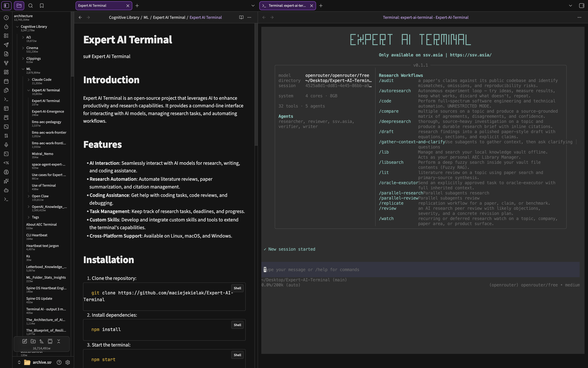
Task: Click the terminal prompt icon below templates icon
Action: [6, 99]
